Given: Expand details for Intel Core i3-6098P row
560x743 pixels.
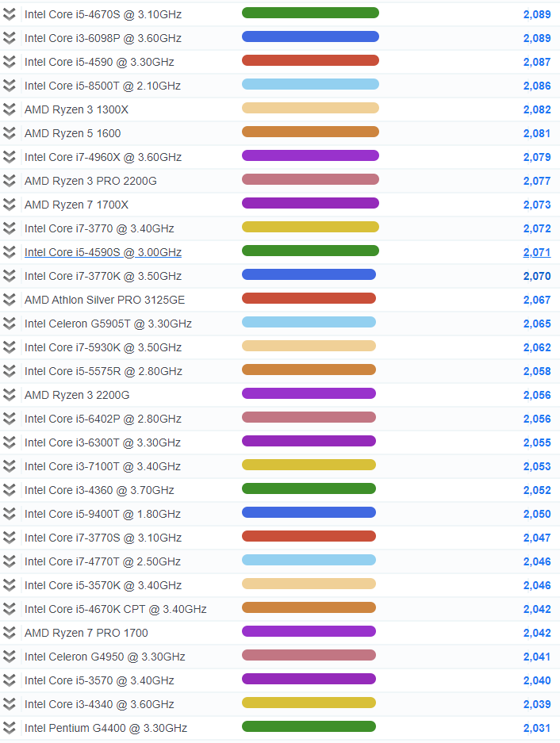Looking at the screenshot, I should (9, 38).
